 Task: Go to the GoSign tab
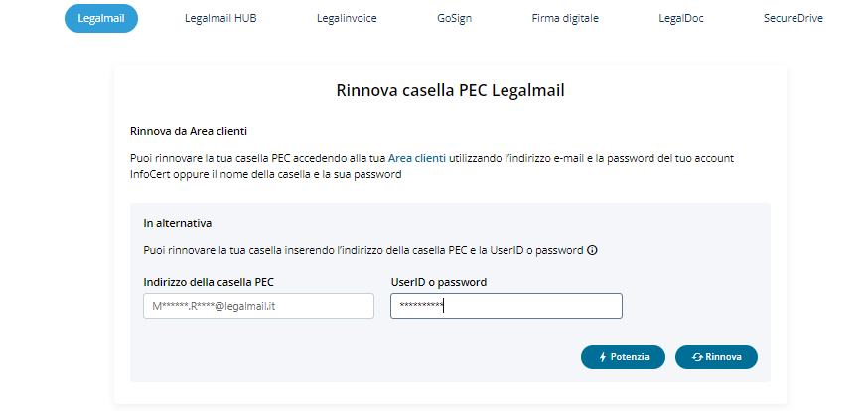456,18
